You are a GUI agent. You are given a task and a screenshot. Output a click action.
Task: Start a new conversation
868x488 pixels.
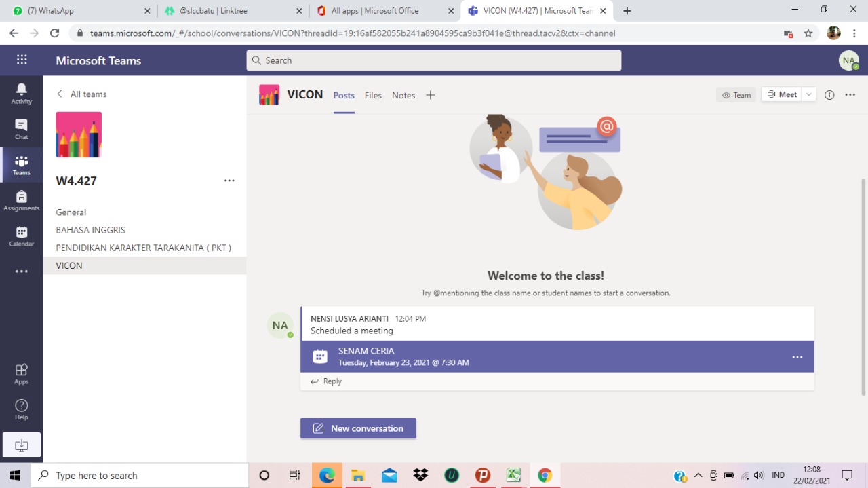[358, 428]
